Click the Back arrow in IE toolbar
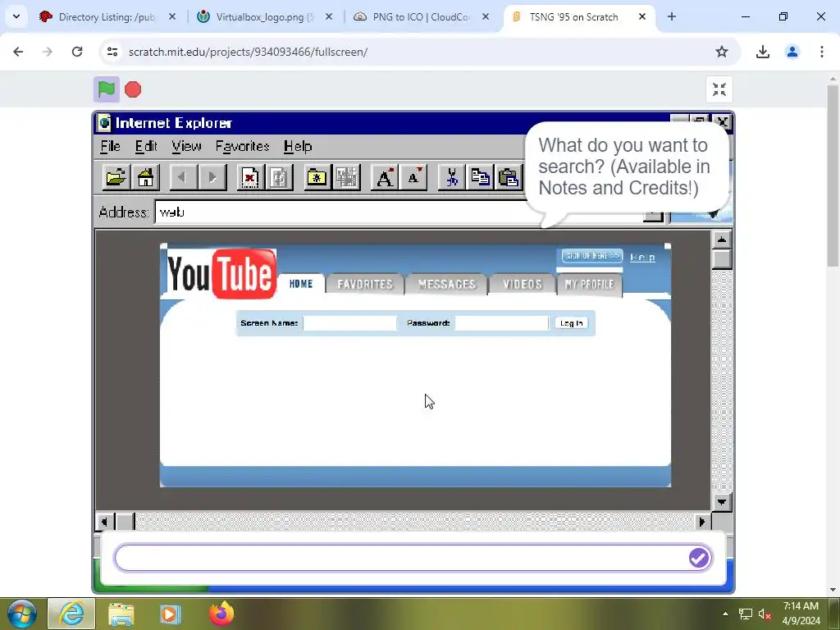This screenshot has height=630, width=840. (x=183, y=177)
